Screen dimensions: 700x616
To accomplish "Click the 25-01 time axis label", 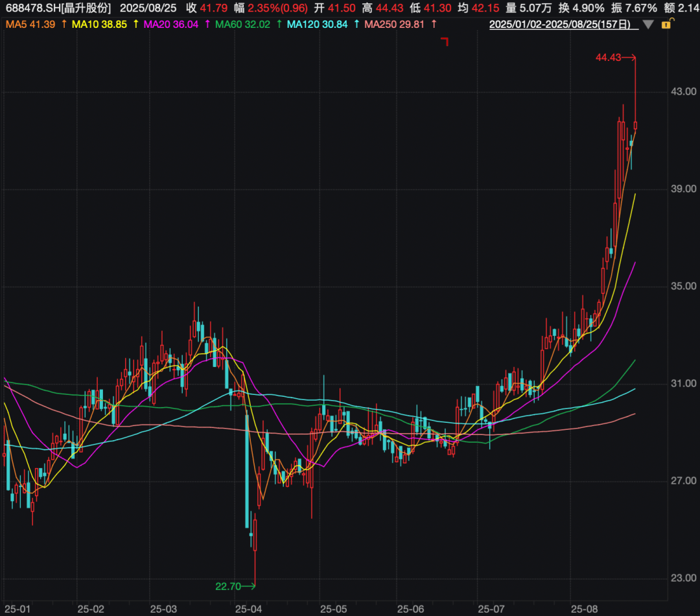I will [x=17, y=610].
